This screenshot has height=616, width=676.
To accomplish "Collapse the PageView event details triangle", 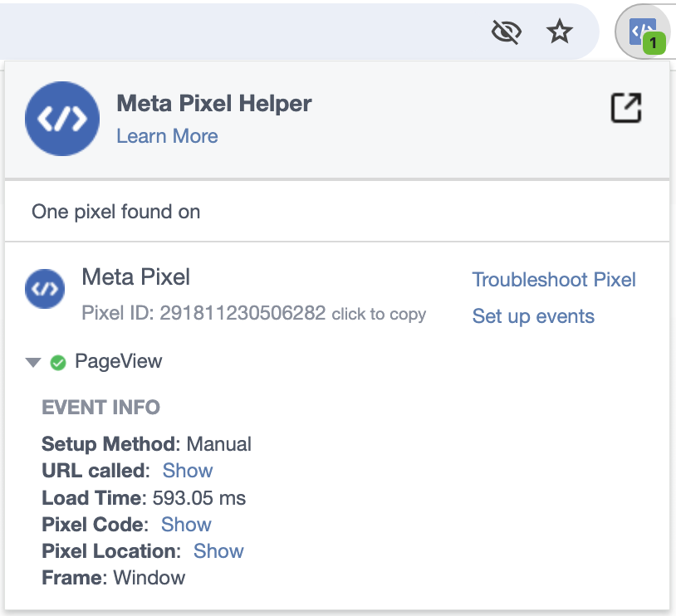I will click(33, 362).
